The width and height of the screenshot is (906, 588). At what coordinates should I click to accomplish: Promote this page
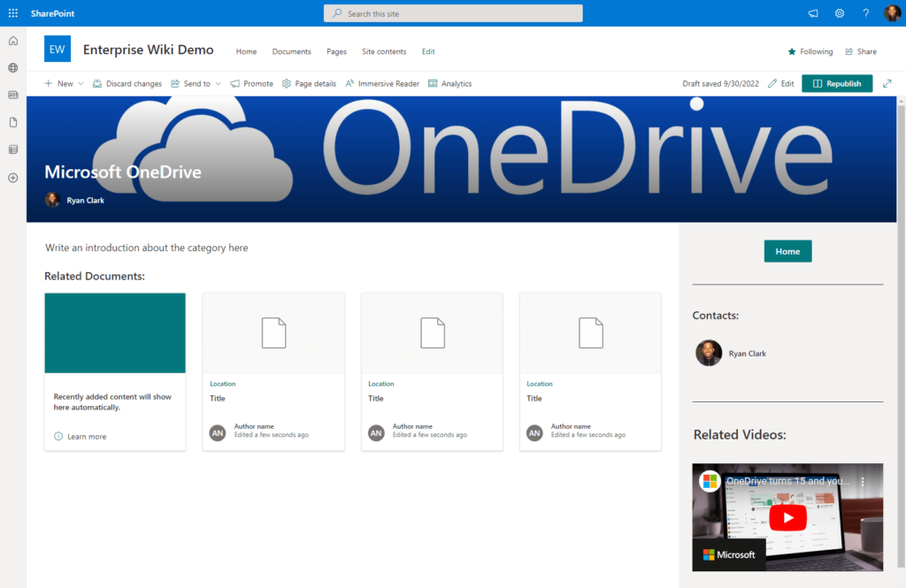pos(252,84)
